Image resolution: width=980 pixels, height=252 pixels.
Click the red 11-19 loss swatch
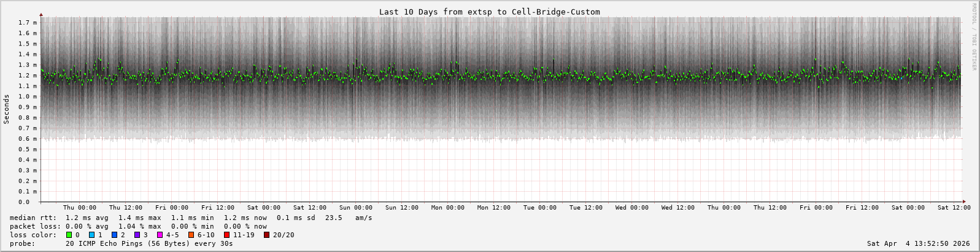[226, 235]
